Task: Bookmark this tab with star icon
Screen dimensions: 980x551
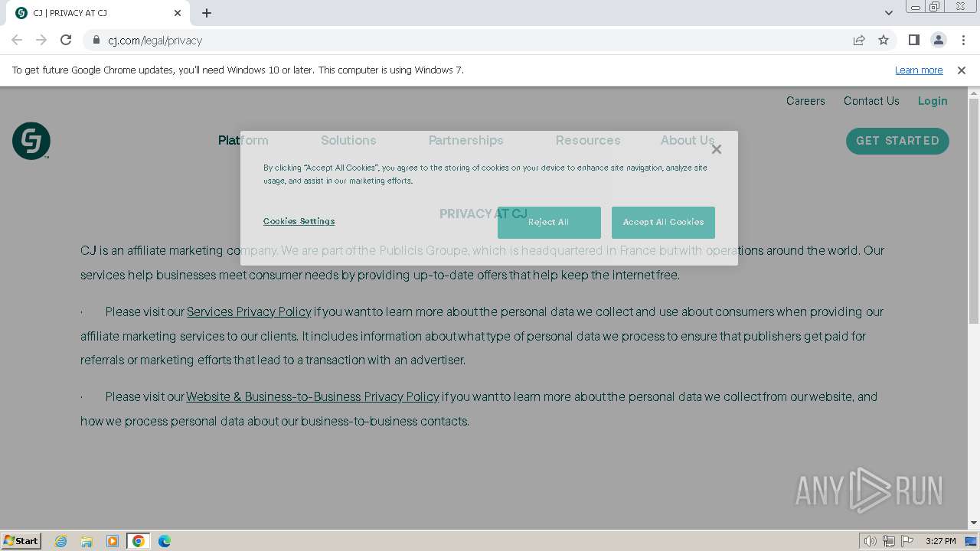Action: point(884,40)
